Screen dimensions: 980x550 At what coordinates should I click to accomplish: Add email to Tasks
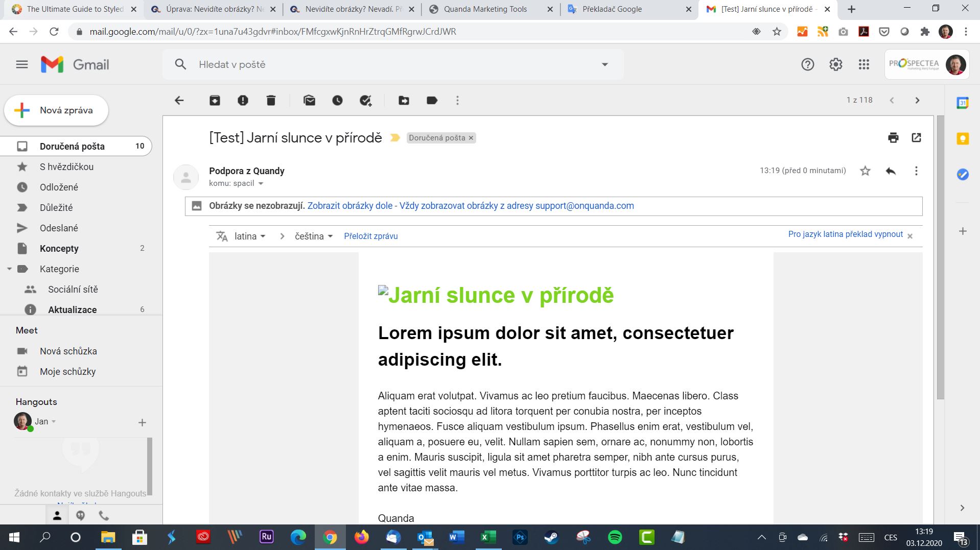click(365, 101)
